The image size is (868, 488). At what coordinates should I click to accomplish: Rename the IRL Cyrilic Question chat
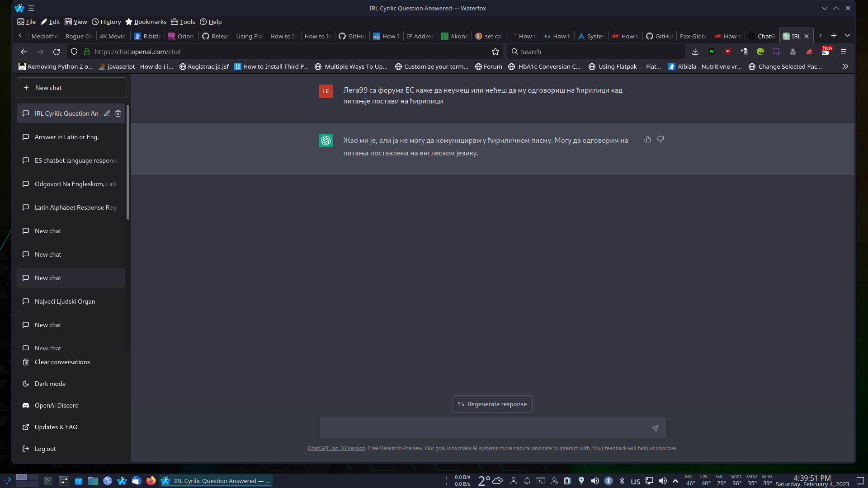click(x=107, y=113)
